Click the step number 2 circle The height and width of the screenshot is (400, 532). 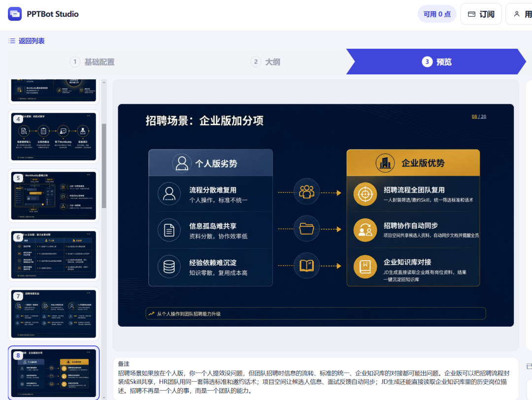point(256,62)
